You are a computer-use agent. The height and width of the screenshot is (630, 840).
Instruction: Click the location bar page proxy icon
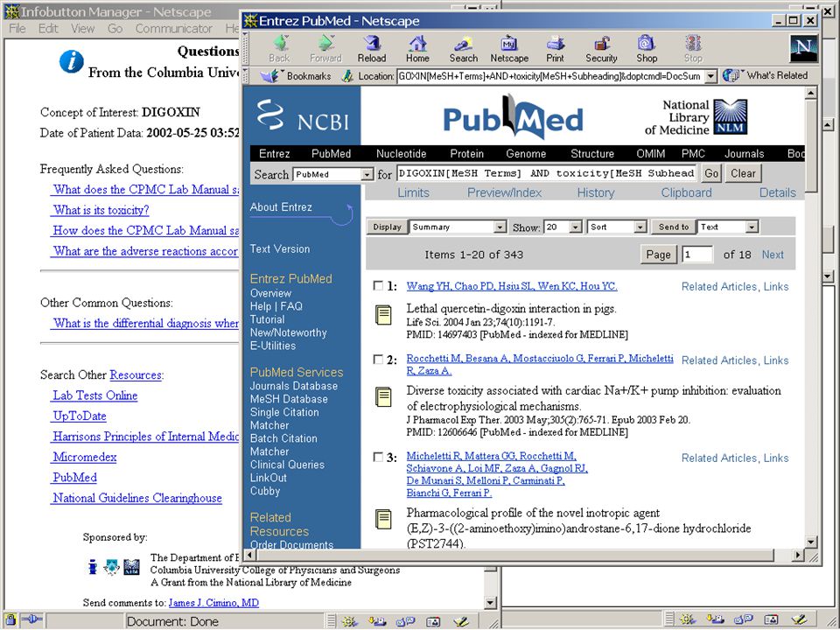point(348,76)
